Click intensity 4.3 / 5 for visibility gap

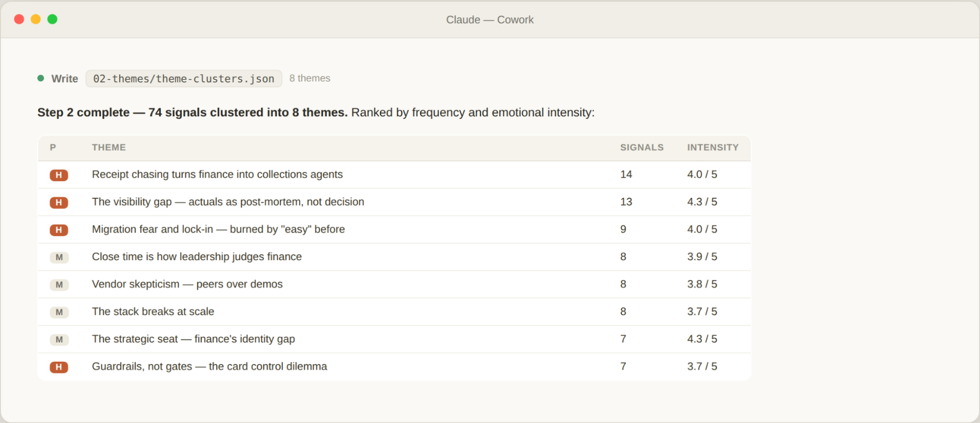(x=702, y=202)
